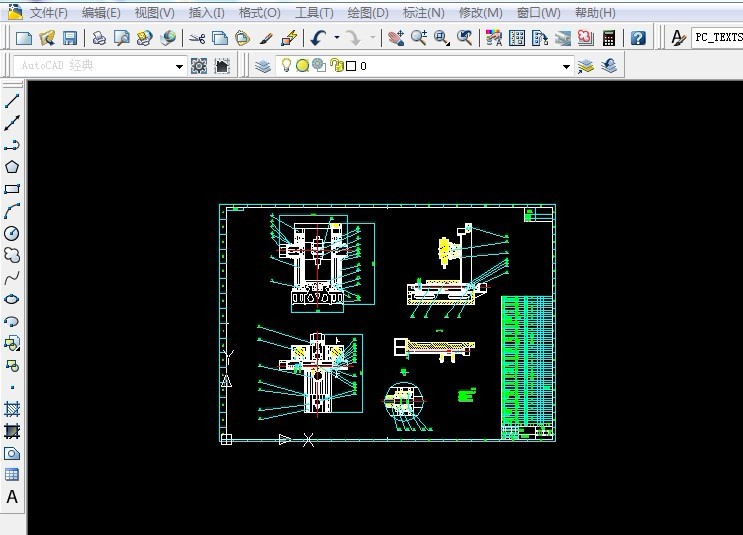The width and height of the screenshot is (743, 535).
Task: Expand the layer list dropdown arrow
Action: [566, 66]
